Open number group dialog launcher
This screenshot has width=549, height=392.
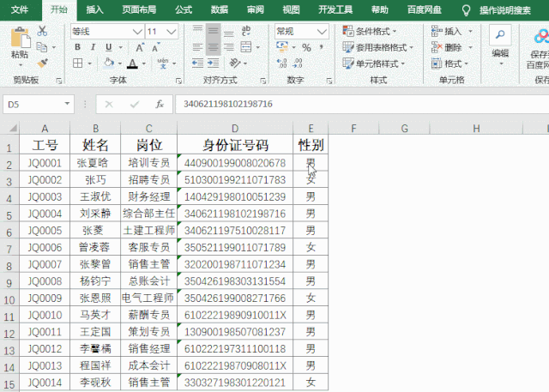point(329,81)
